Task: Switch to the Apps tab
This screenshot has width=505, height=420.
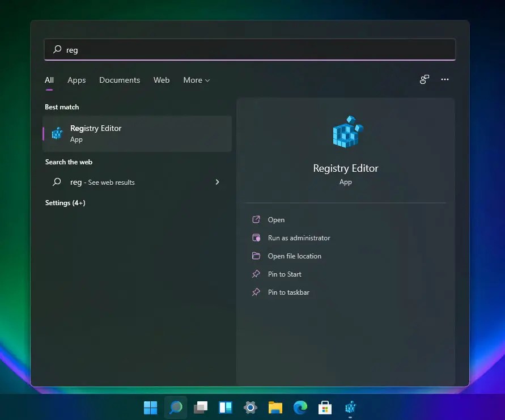Action: pos(77,80)
